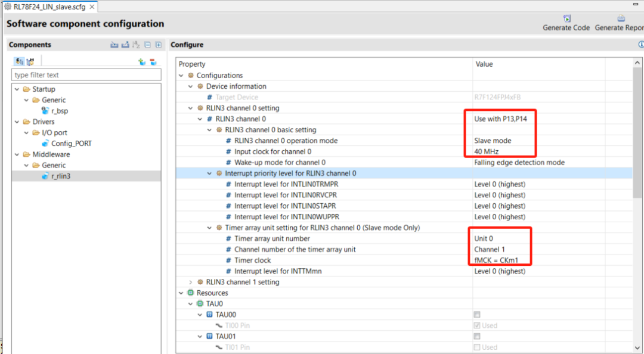The width and height of the screenshot is (644, 354).
Task: Toggle the TI00 Pin Used checkbox
Action: pyautogui.click(x=477, y=325)
